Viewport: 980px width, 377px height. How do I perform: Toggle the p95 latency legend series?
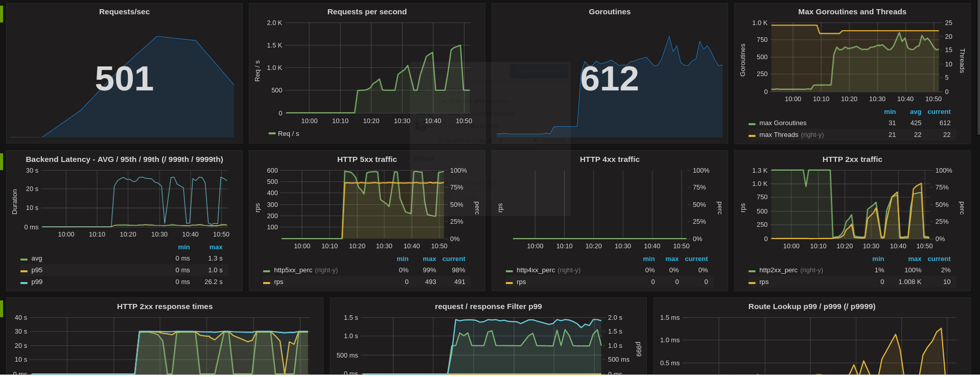click(37, 270)
